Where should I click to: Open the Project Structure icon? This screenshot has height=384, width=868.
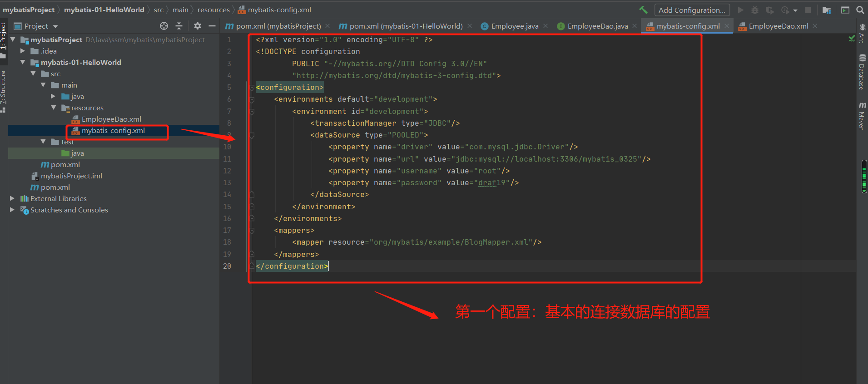pos(827,10)
